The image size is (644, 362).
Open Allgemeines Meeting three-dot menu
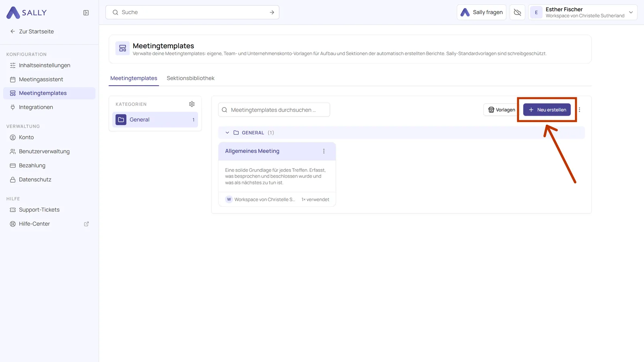324,151
